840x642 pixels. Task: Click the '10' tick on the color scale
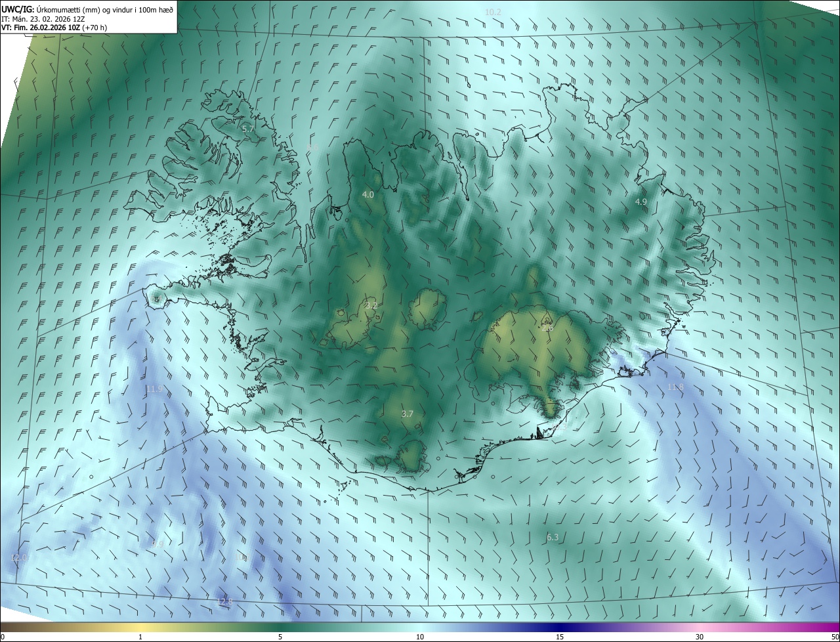420,637
